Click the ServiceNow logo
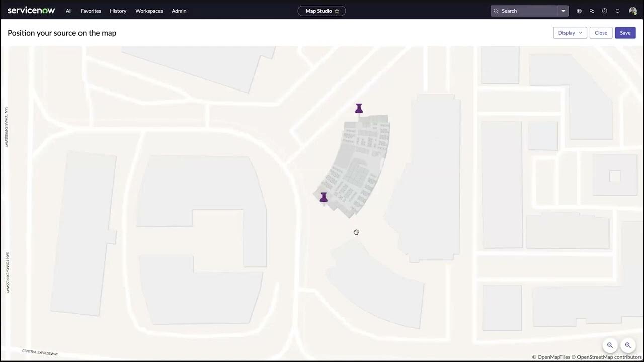The height and width of the screenshot is (362, 644). 31,10
